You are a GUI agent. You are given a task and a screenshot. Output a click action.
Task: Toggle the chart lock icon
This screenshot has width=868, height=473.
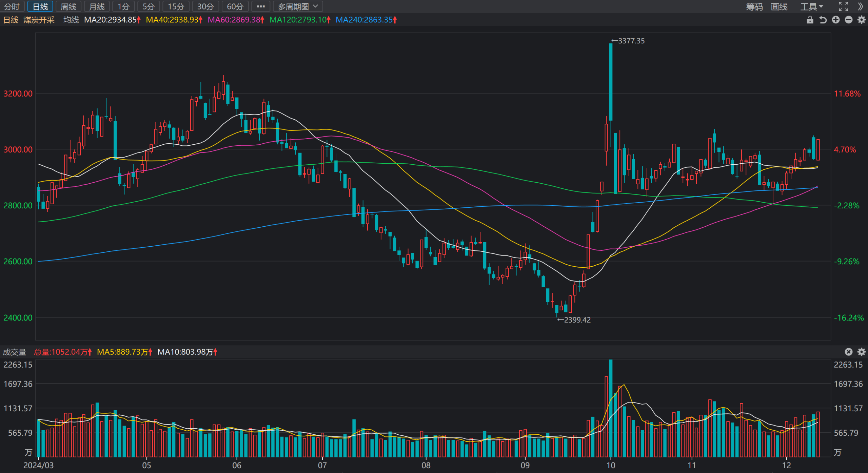point(810,20)
